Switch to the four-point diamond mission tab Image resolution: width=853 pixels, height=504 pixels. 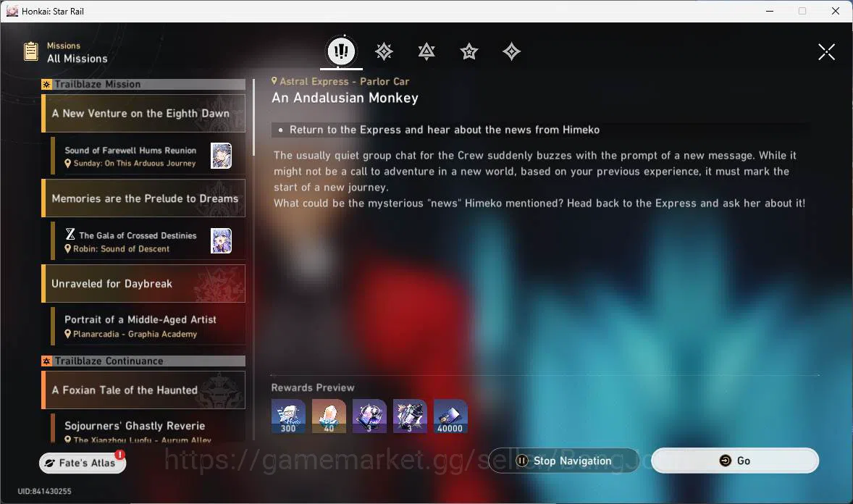[x=511, y=51]
